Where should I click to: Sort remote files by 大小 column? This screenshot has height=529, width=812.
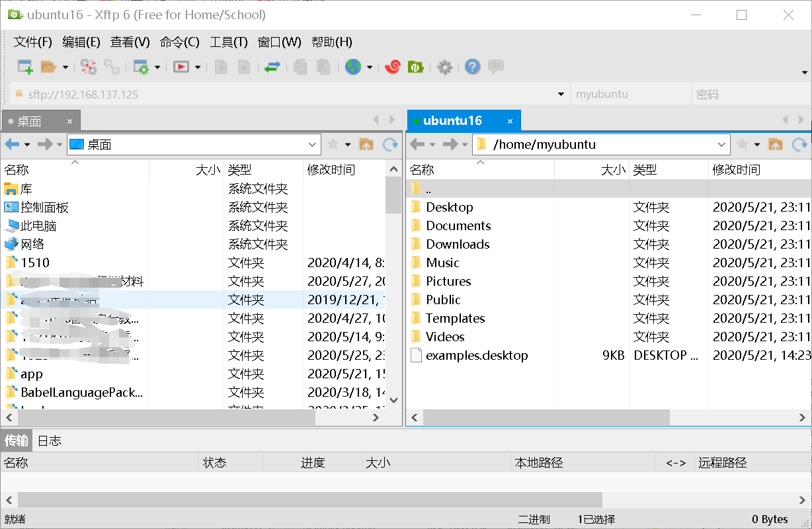coord(592,170)
